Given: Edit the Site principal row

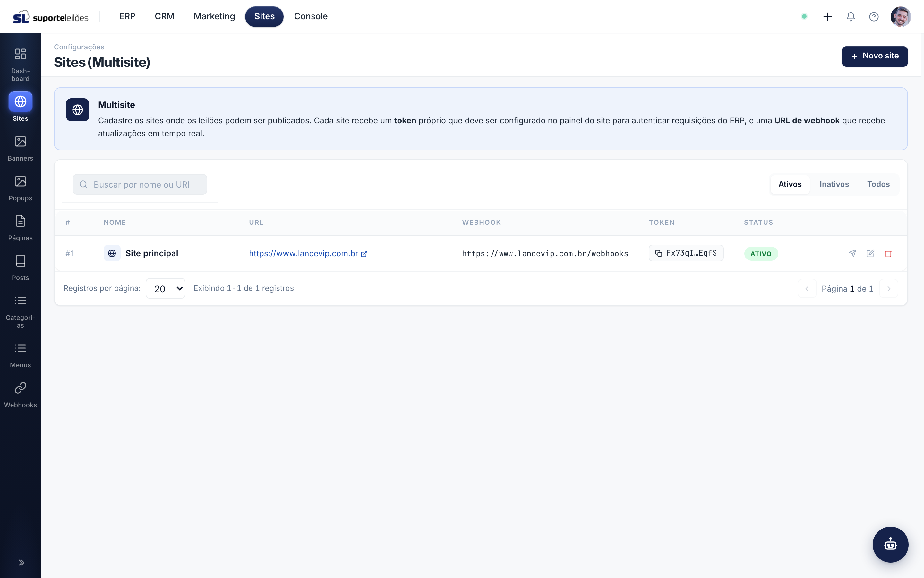Looking at the screenshot, I should click(870, 253).
